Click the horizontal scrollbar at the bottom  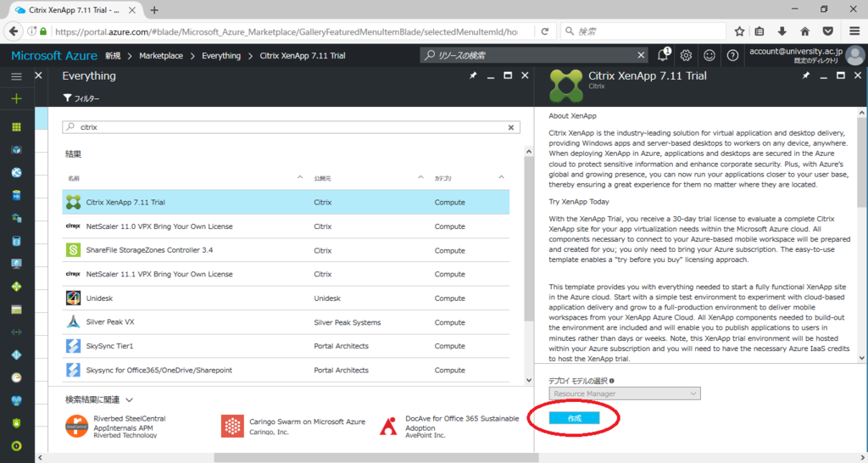click(x=376, y=458)
